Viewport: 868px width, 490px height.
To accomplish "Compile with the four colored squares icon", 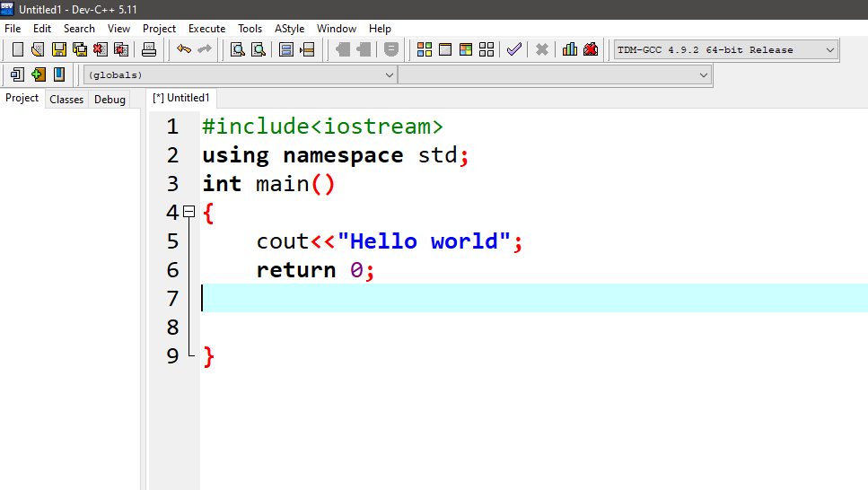I will point(425,50).
